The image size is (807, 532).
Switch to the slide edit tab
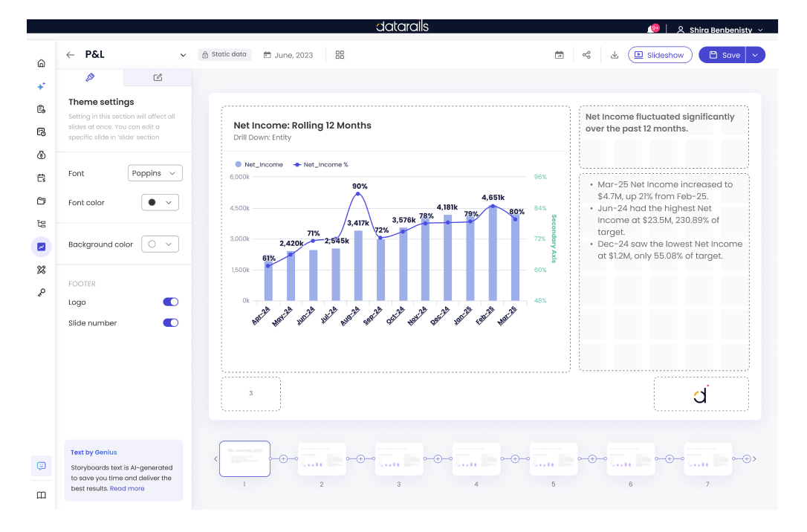(x=158, y=77)
